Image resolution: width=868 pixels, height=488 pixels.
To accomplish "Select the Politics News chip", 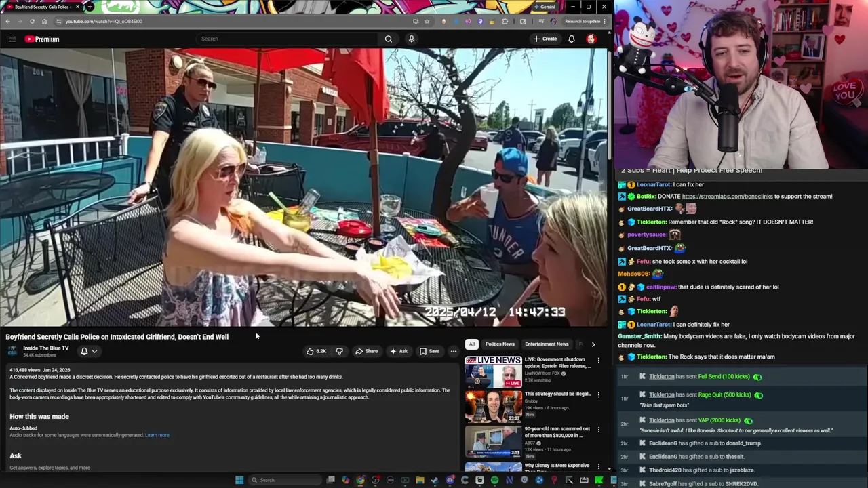I will coord(500,344).
